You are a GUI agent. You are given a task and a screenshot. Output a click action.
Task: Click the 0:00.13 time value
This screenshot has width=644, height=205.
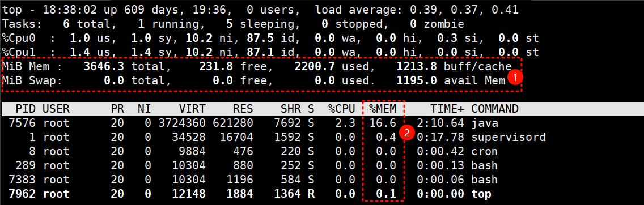(x=440, y=165)
